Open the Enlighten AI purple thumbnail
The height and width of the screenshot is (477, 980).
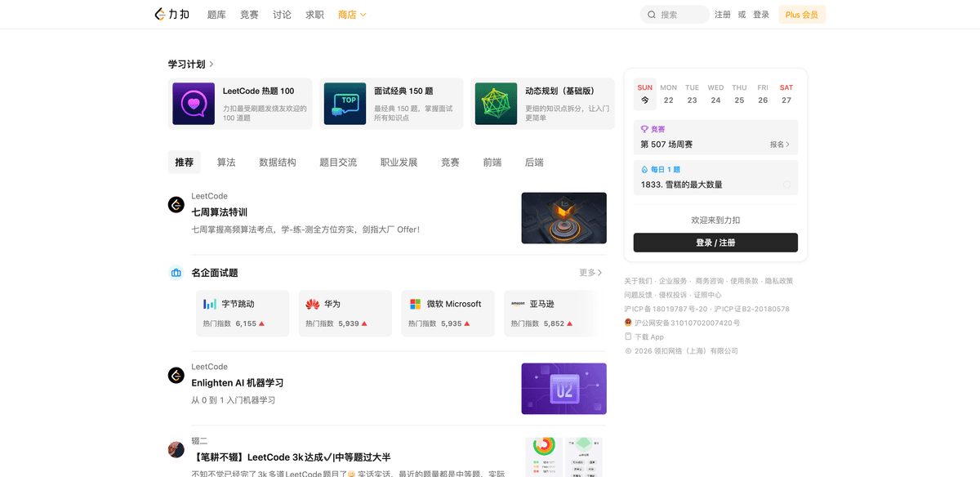(x=564, y=389)
